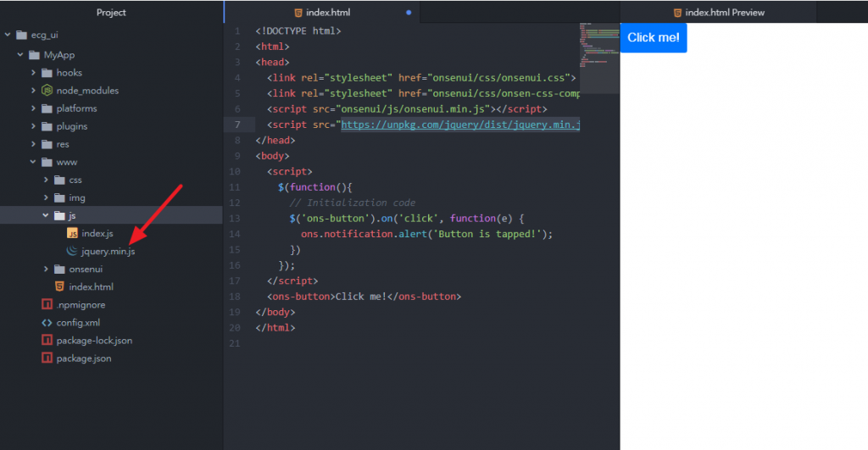
Task: Expand the hooks folder chevron
Action: pyautogui.click(x=33, y=73)
